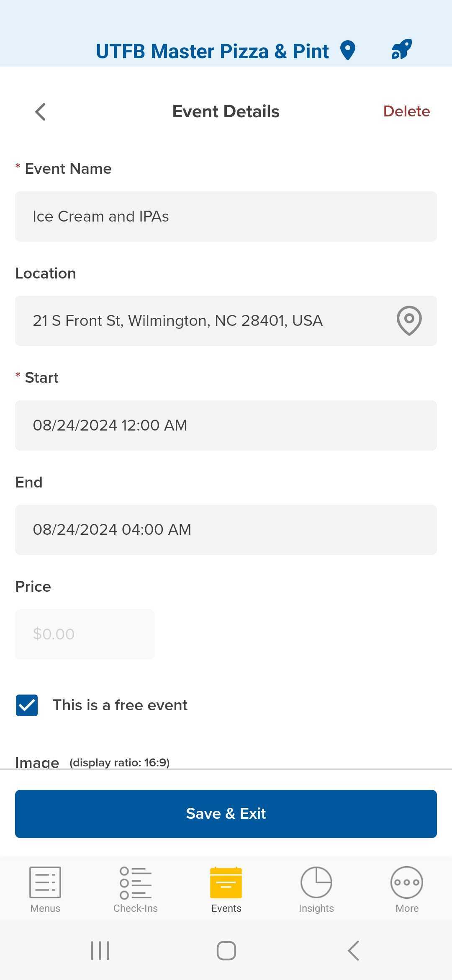Open the Check-Ins tab icon
Screen dimensions: 452x980
[x=136, y=882]
